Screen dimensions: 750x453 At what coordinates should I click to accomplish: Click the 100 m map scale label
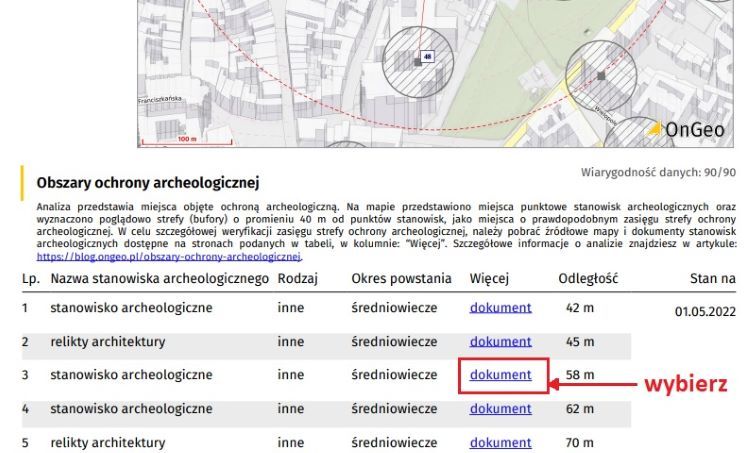[187, 139]
